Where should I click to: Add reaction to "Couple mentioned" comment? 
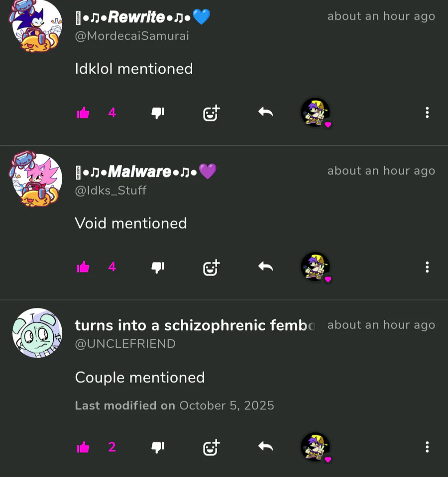[211, 447]
